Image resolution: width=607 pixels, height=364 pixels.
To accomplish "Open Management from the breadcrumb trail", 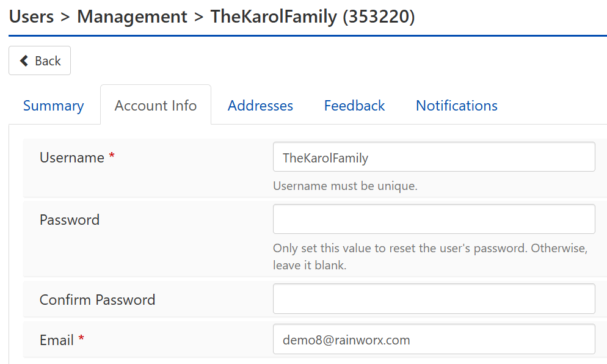I will tap(132, 16).
